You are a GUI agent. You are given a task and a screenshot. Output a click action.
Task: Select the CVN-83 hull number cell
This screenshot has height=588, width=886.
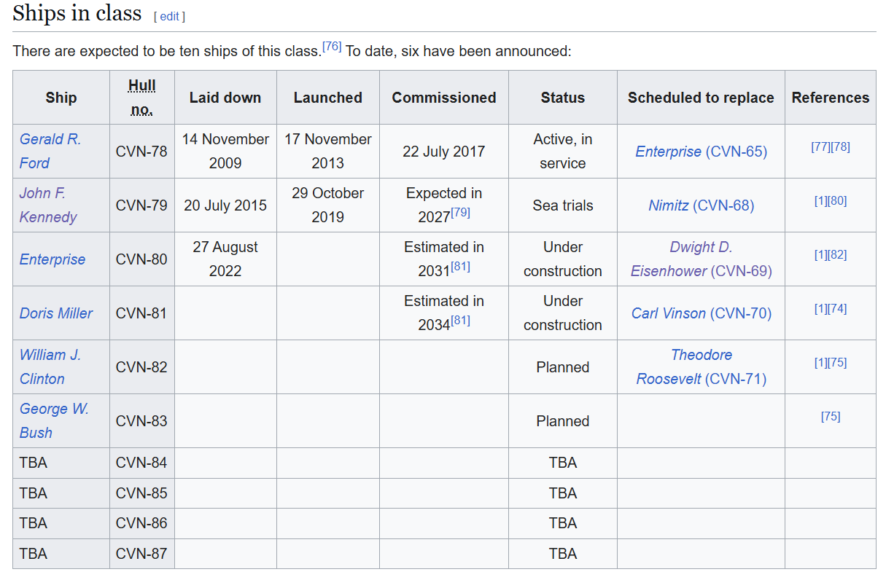coord(141,421)
